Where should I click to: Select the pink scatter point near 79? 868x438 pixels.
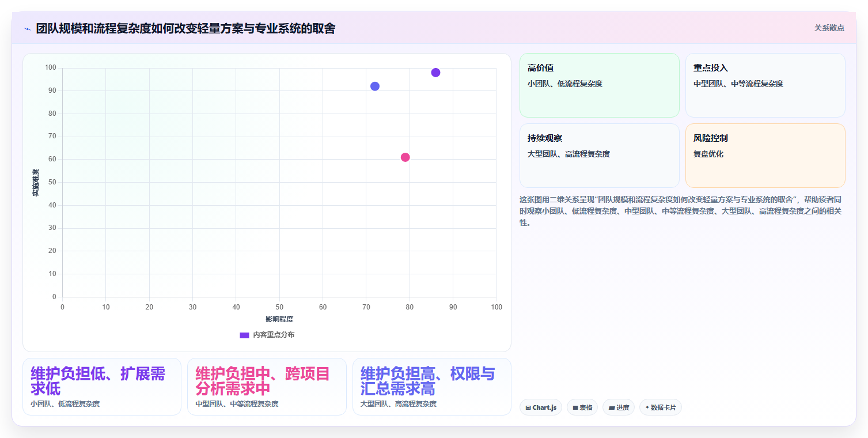point(405,157)
